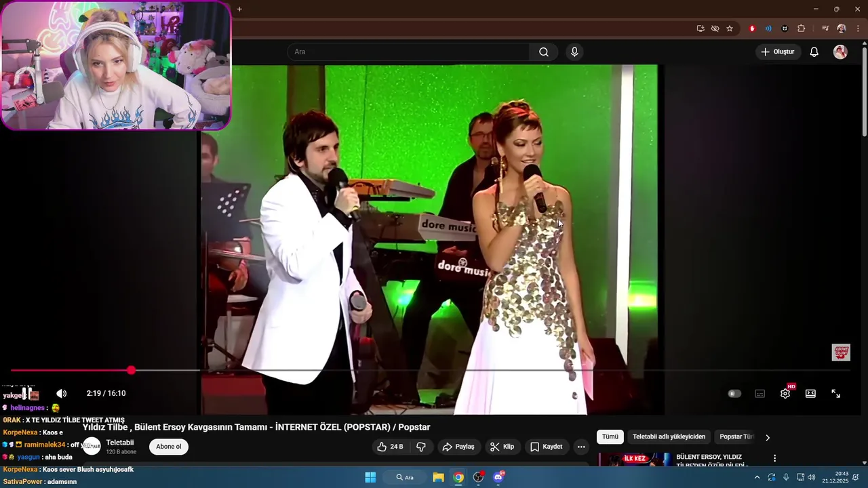The image size is (868, 488).
Task: Seek using the red progress bar handle
Action: point(131,370)
